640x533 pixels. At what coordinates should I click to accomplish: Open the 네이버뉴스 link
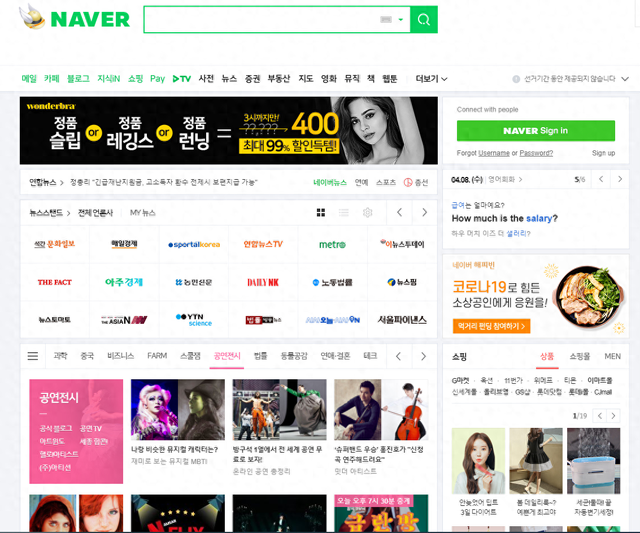click(330, 182)
